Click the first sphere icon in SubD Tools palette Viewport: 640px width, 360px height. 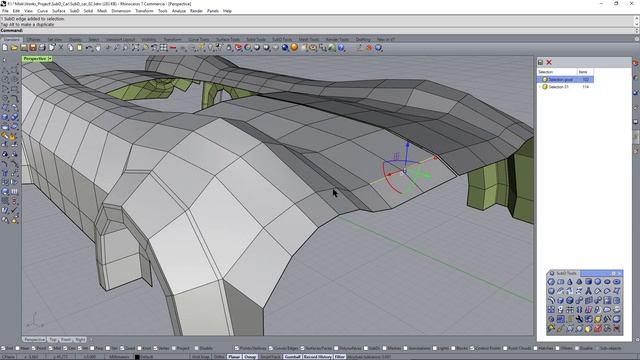pyautogui.click(x=551, y=282)
